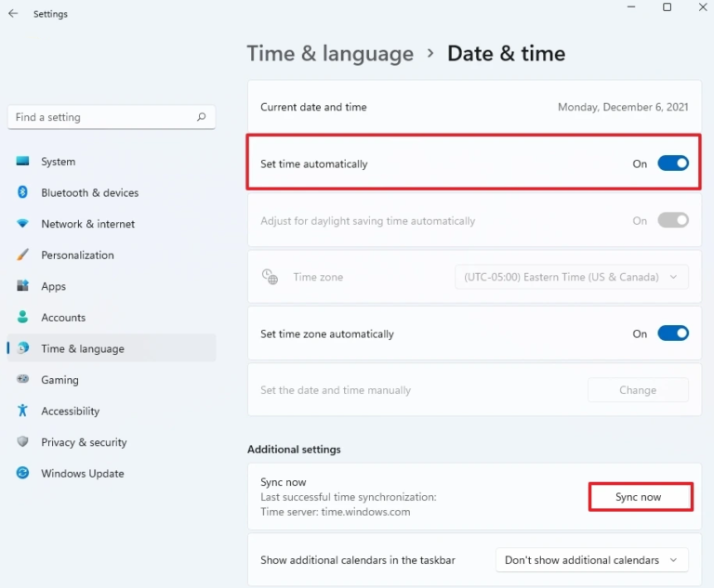714x588 pixels.
Task: Click the Accounts person icon
Action: [22, 317]
